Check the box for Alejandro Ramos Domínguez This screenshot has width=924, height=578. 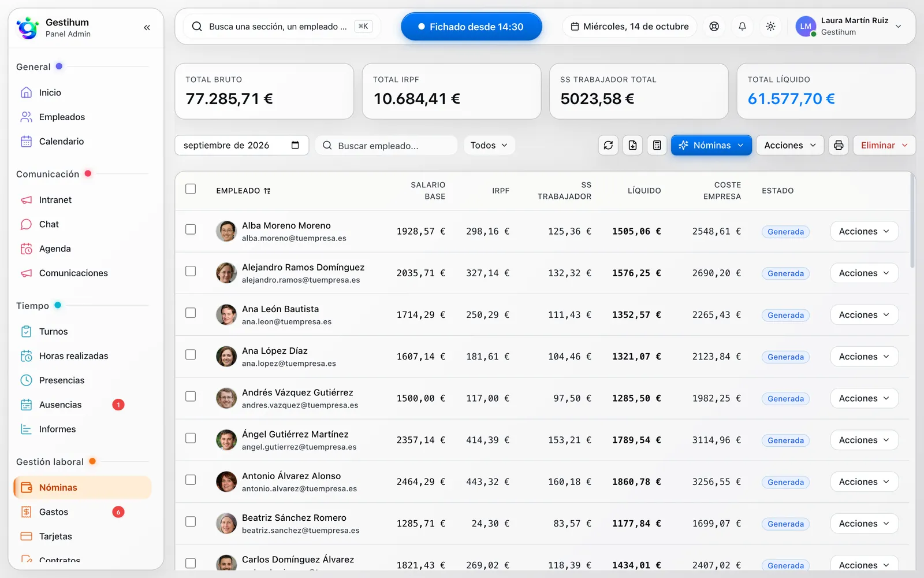coord(191,271)
